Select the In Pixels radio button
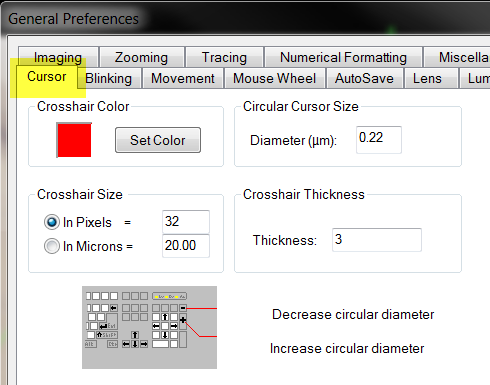Image resolution: width=490 pixels, height=385 pixels. pyautogui.click(x=52, y=222)
